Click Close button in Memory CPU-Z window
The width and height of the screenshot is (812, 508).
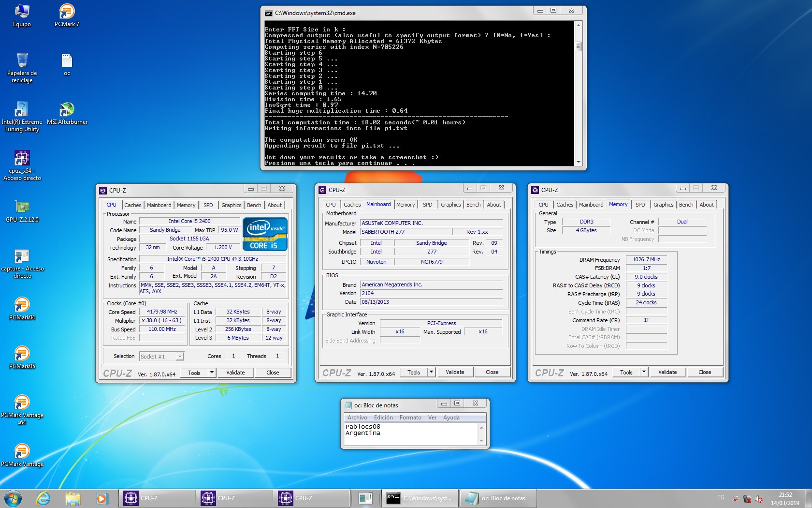[x=705, y=372]
